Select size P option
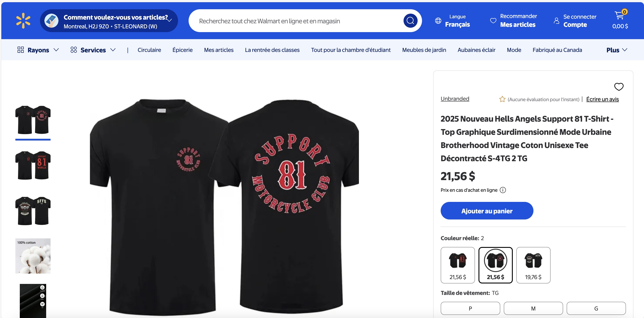Viewport: 644px width, 318px height. coord(470,308)
